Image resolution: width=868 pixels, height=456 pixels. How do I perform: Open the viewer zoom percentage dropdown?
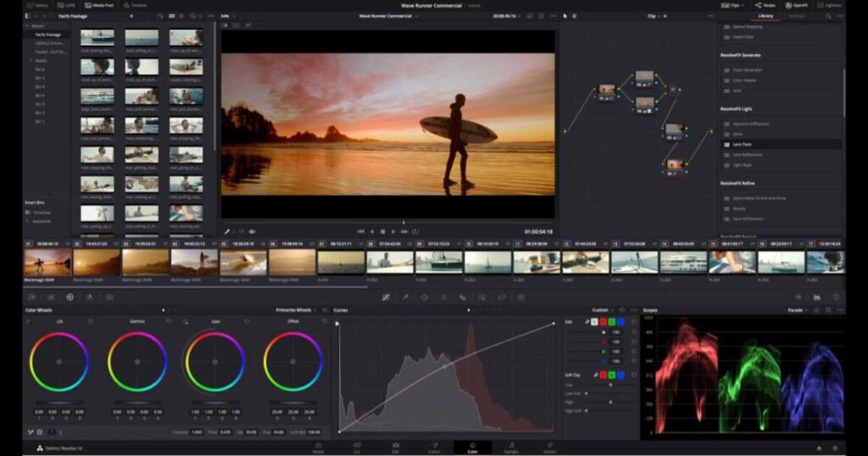coord(227,16)
